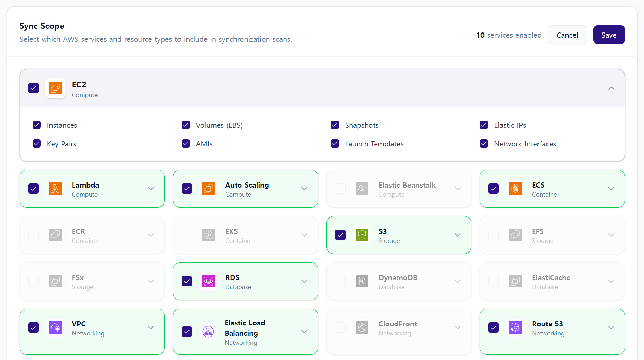Expand the VPC card chevron
Screen dimensions: 644x360
[x=151, y=328]
